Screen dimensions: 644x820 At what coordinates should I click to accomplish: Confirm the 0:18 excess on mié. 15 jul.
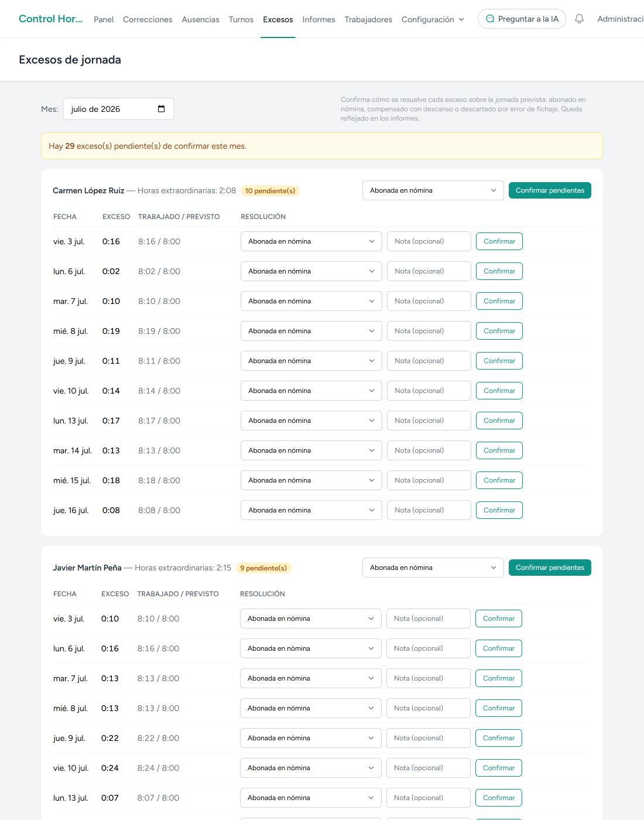point(499,480)
